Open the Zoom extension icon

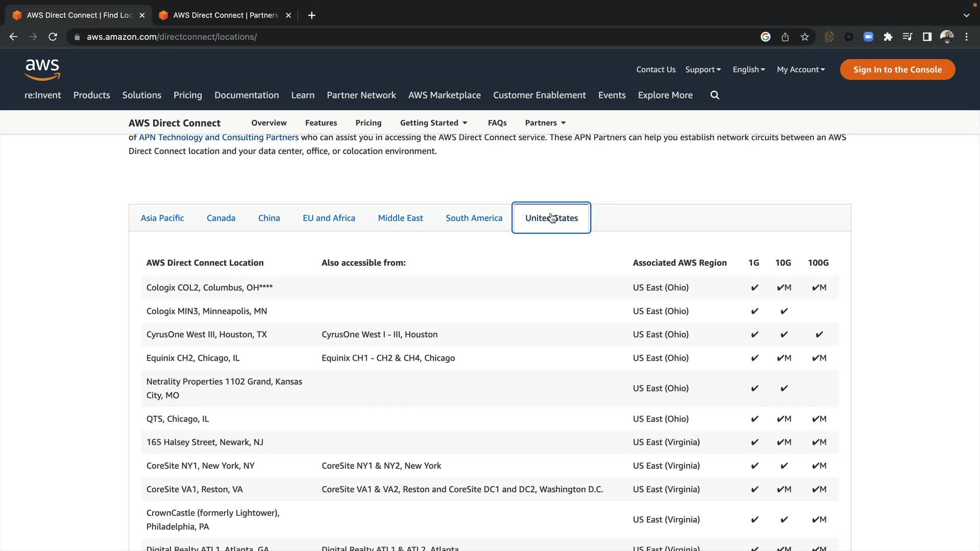tap(868, 37)
